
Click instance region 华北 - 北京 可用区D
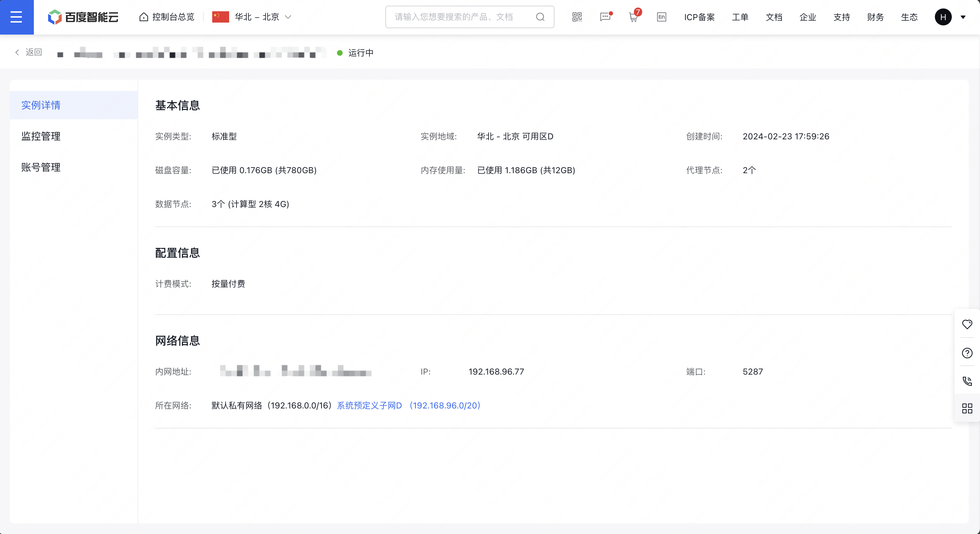click(x=515, y=136)
